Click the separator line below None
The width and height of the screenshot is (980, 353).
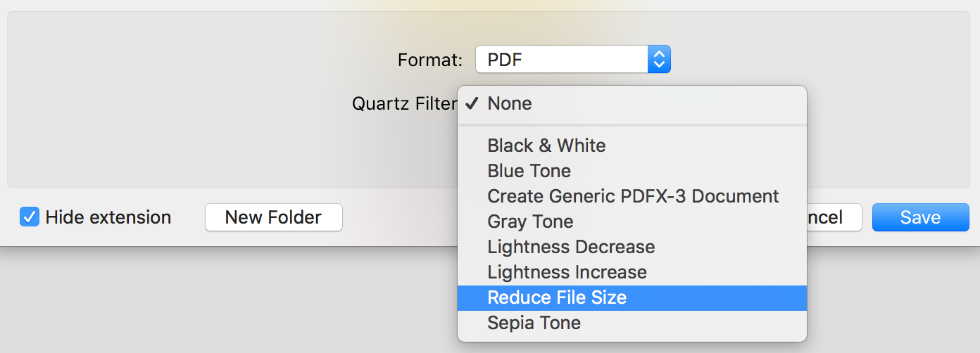632,125
